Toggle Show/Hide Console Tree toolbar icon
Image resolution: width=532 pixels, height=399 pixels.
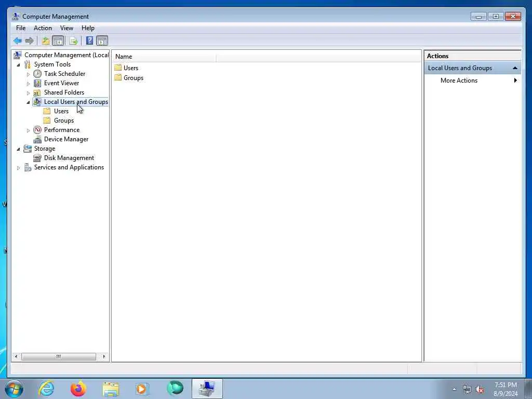[58, 41]
